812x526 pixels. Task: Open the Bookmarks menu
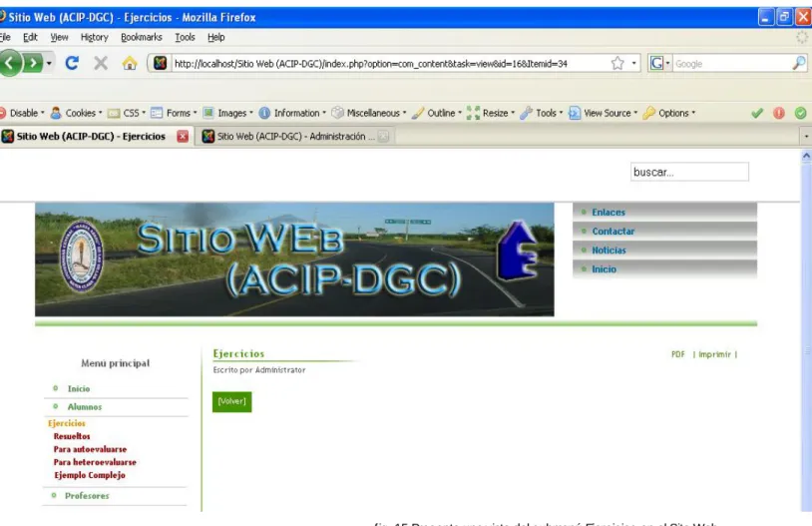coord(142,37)
